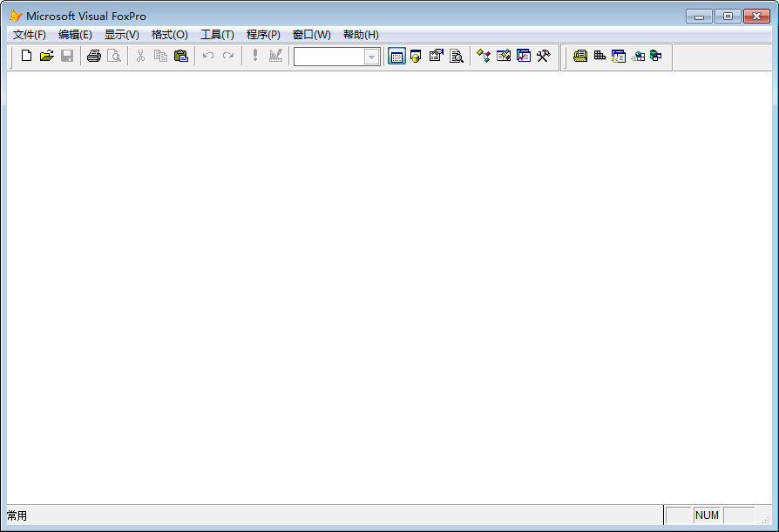Image resolution: width=779 pixels, height=532 pixels.
Task: Open the Document View window icon
Action: click(457, 56)
